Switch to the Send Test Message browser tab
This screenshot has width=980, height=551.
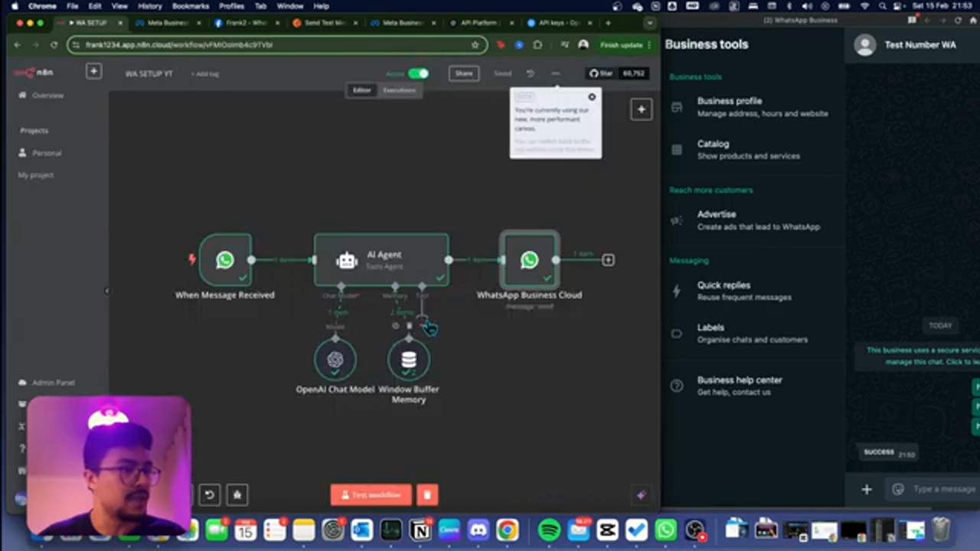[x=325, y=23]
